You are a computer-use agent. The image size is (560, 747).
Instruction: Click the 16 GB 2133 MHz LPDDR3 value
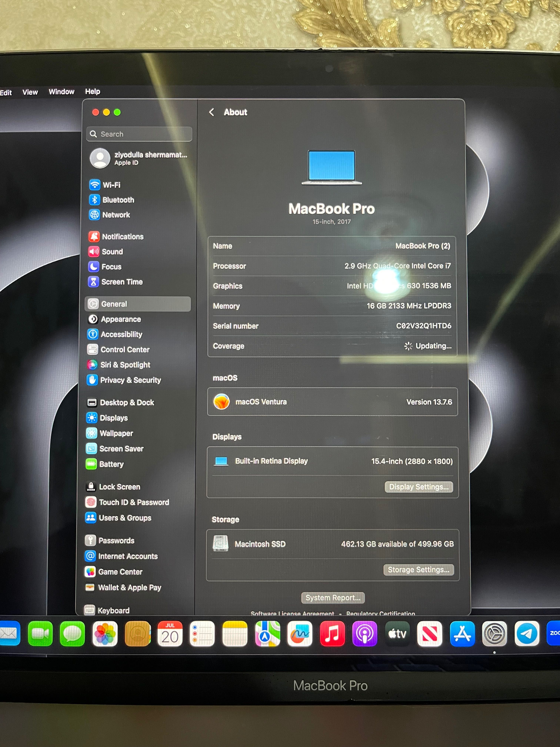pos(409,306)
